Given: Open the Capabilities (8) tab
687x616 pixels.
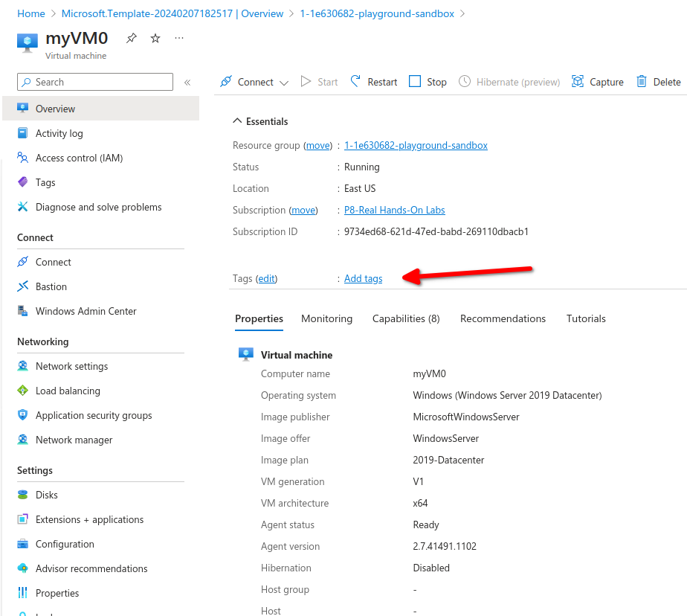Looking at the screenshot, I should 406,318.
